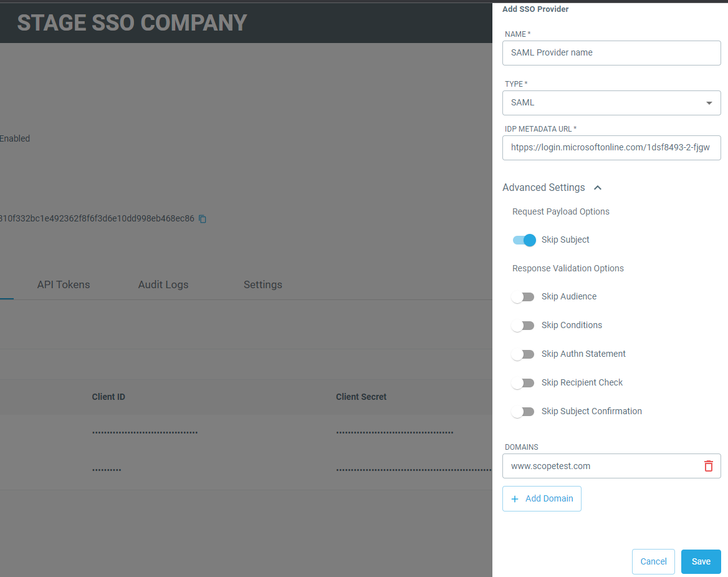Click the Client Secret column header
The image size is (728, 577).
point(362,397)
